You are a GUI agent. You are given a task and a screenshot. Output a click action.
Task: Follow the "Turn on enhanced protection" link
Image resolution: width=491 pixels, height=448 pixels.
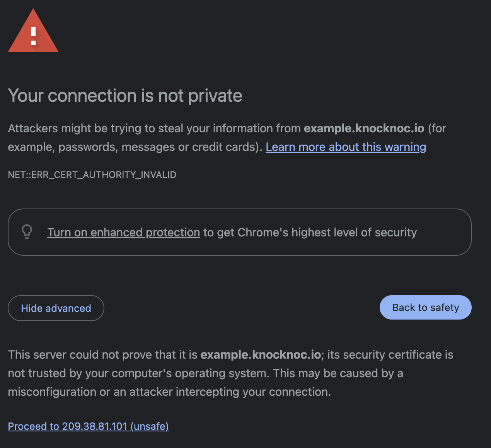123,233
